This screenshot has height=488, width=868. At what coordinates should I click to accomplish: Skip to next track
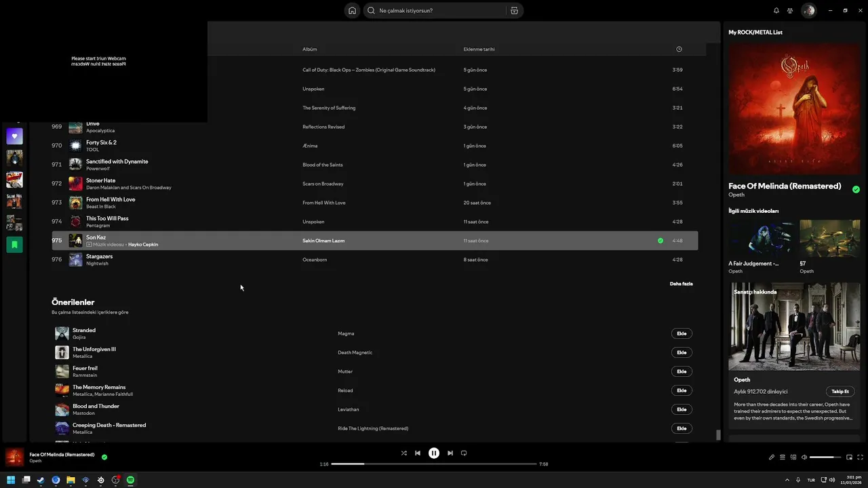pos(450,453)
